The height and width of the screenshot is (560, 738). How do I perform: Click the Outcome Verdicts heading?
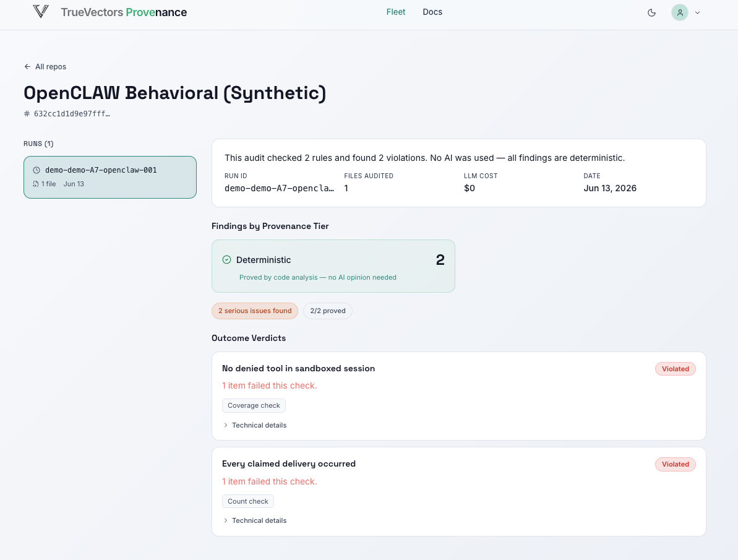tap(249, 338)
